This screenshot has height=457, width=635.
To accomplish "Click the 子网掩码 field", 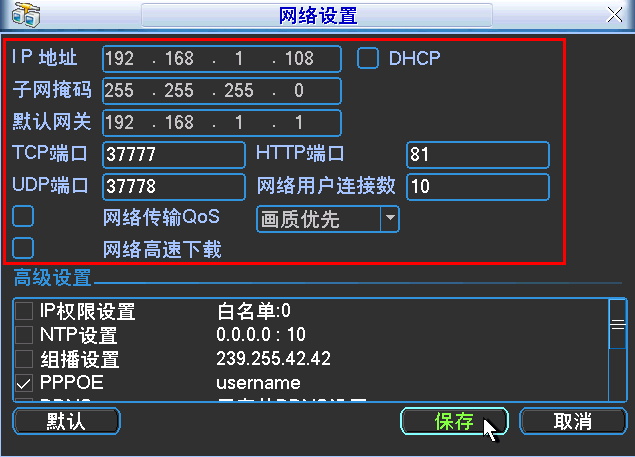I will (221, 91).
